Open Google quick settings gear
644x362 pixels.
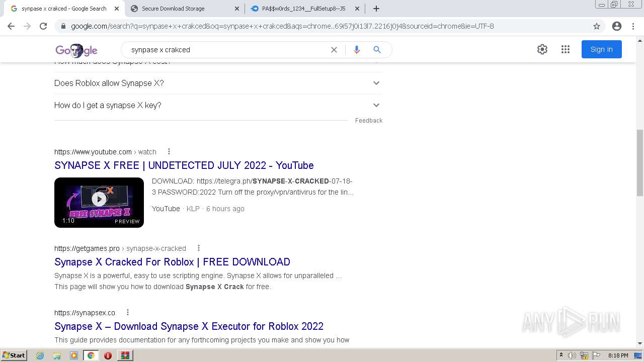click(x=542, y=49)
